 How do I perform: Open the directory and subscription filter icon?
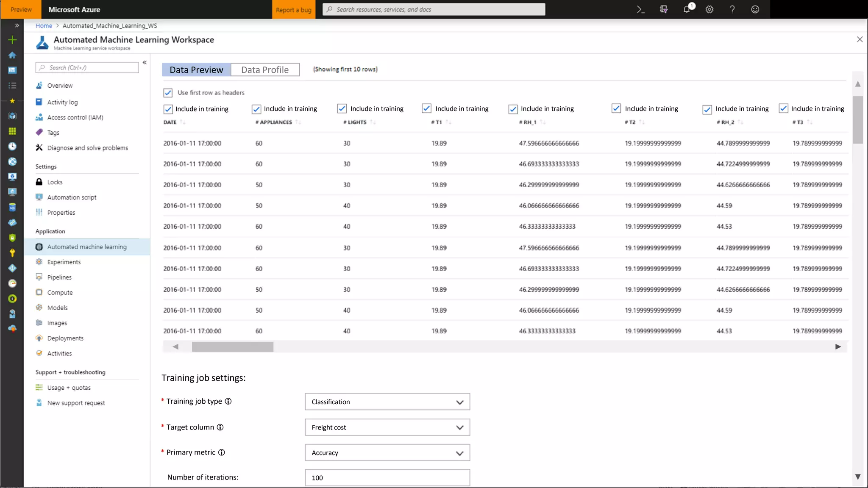pyautogui.click(x=664, y=9)
